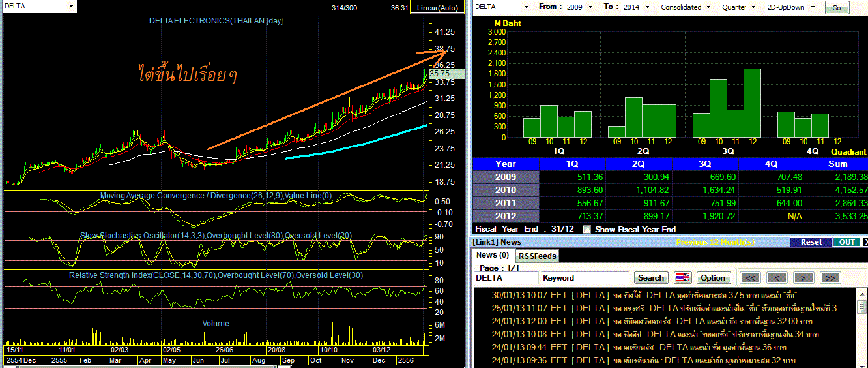
Task: Click the 4,152.57 sum value for 2010
Action: click(838, 190)
